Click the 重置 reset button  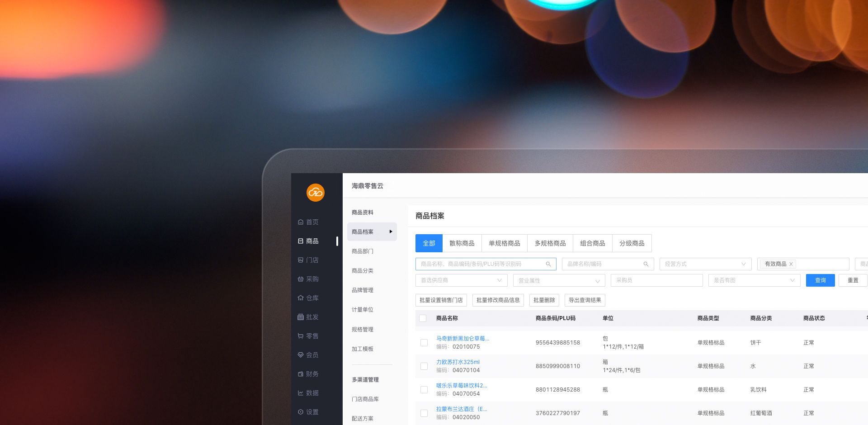(x=853, y=280)
